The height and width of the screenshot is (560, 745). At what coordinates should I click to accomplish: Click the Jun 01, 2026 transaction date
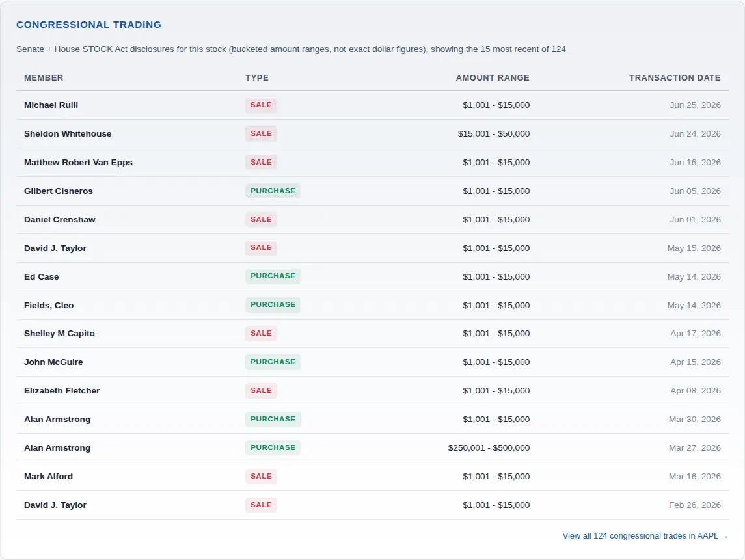coord(695,219)
